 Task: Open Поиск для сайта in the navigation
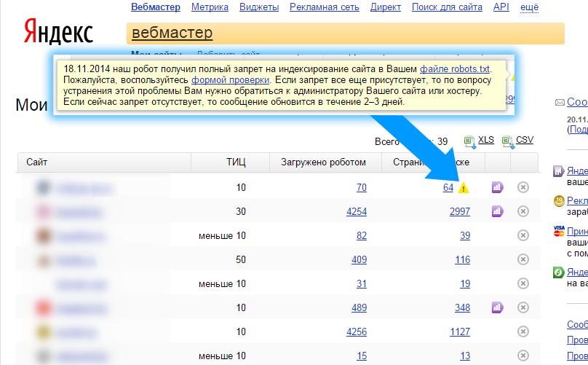pyautogui.click(x=447, y=7)
